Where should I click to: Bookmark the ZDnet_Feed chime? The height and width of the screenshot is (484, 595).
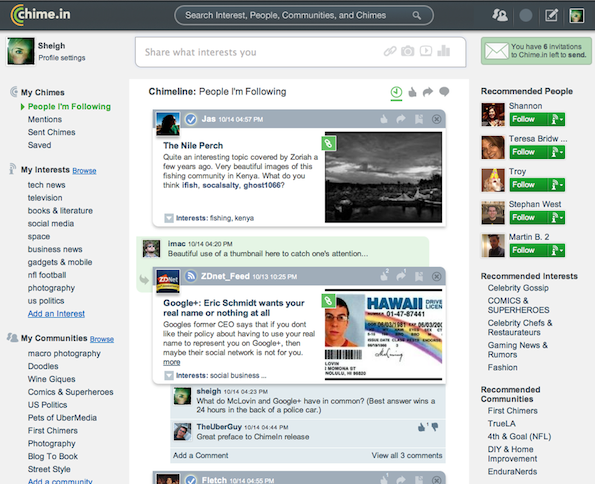(419, 276)
